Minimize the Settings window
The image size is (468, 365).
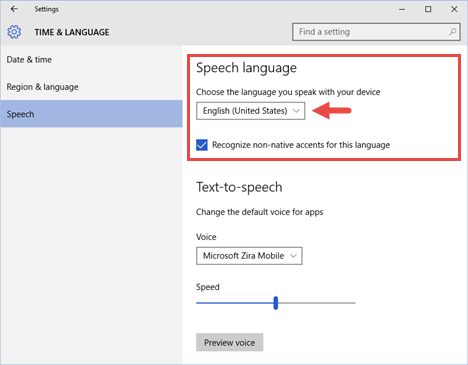point(402,9)
